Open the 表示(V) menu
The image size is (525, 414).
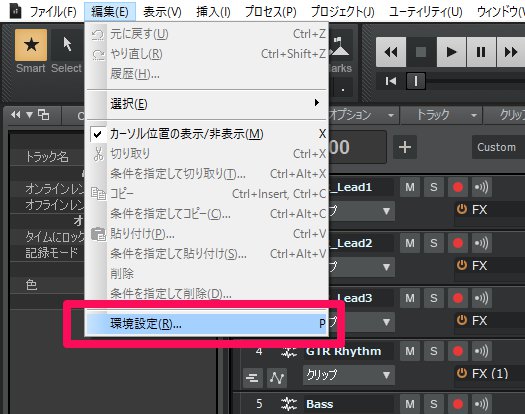coord(162,12)
